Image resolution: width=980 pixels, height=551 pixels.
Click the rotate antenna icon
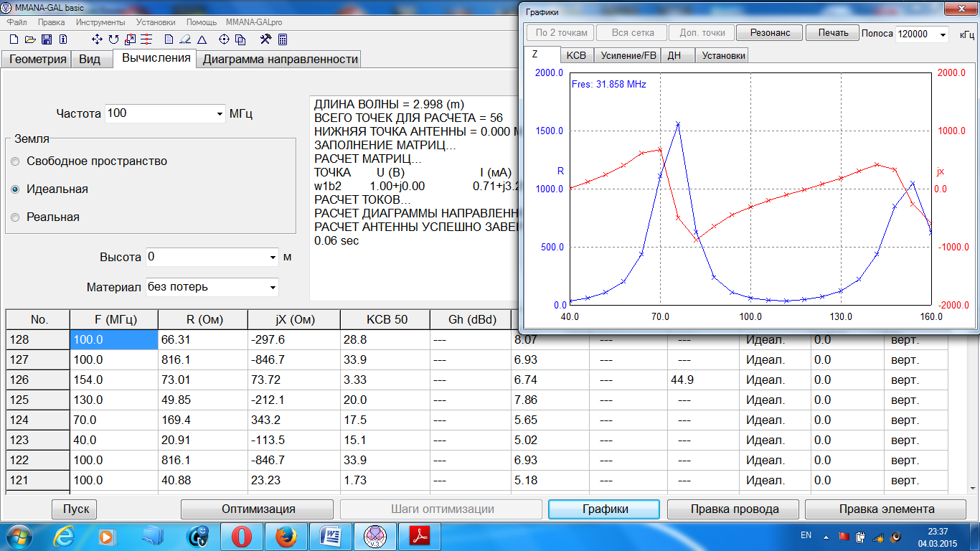click(114, 39)
